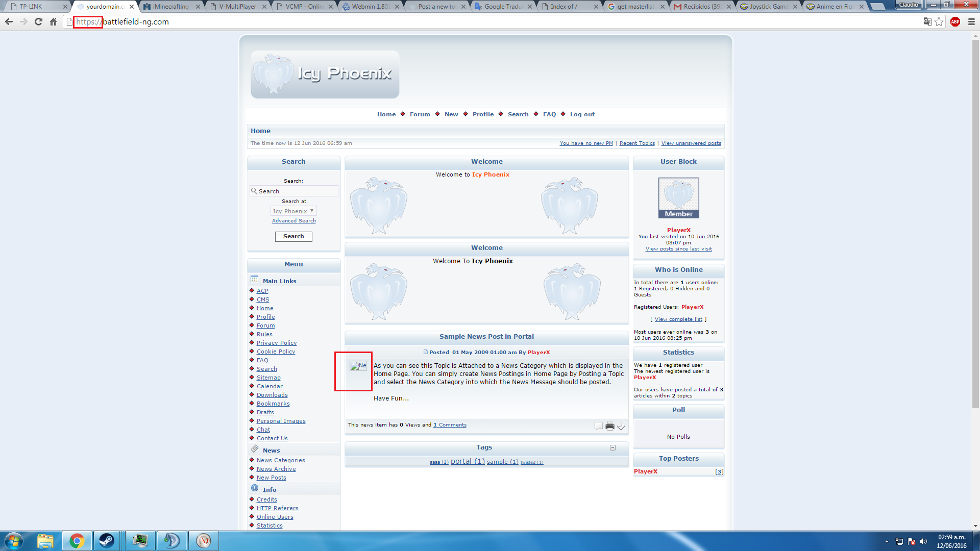Screen dimensions: 980x551
Task: Click the Search button in search block
Action: (x=293, y=237)
